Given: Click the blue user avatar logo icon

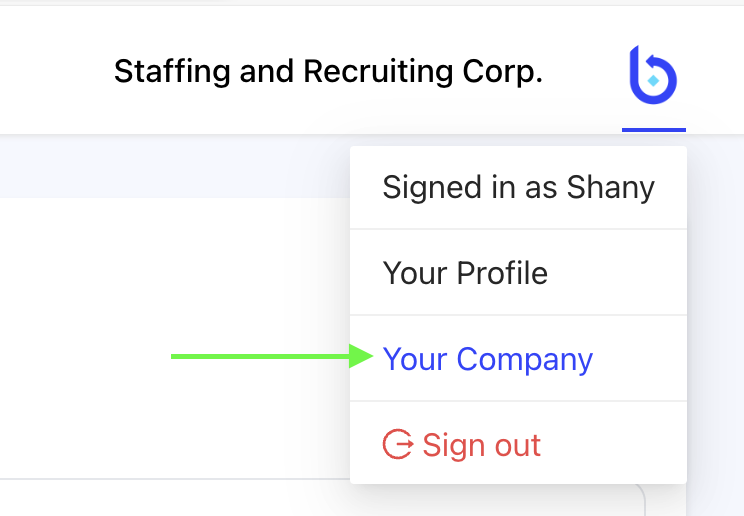Looking at the screenshot, I should pos(653,74).
